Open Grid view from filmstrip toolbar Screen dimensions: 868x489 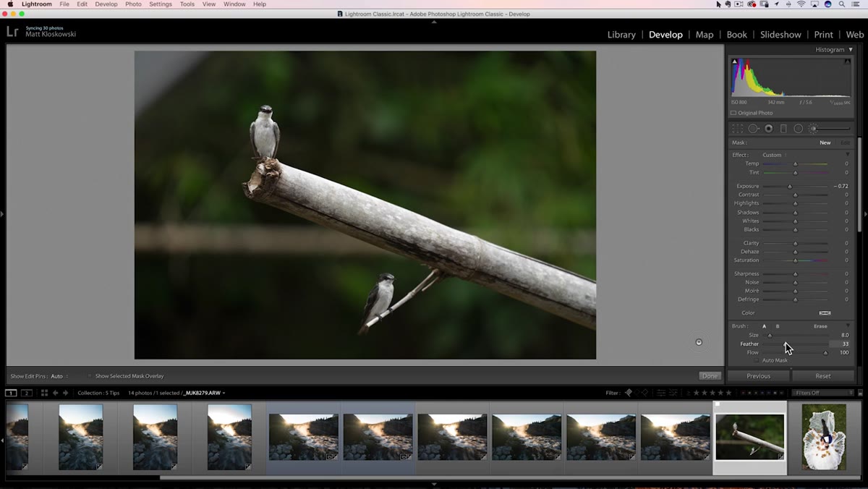tap(44, 393)
